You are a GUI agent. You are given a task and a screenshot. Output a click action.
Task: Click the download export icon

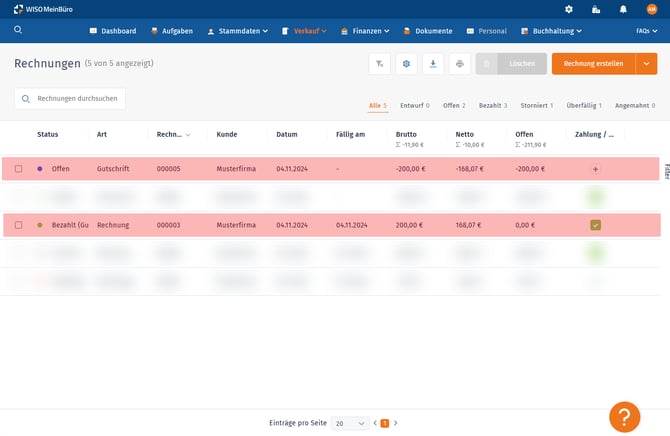tap(433, 64)
